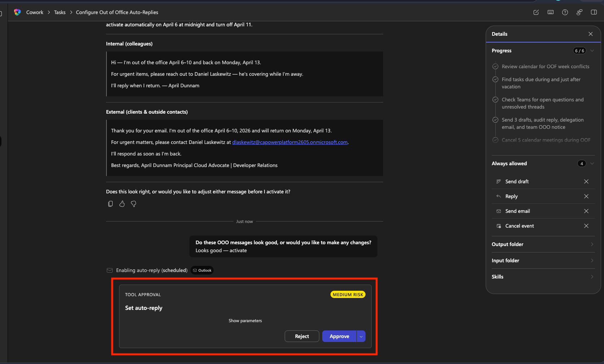Toggle the side panel layout icon

594,12
